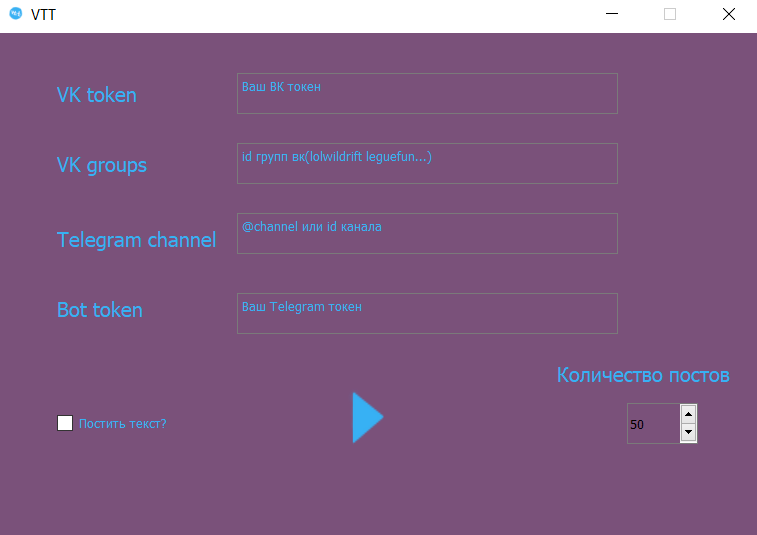Image resolution: width=757 pixels, height=535 pixels.
Task: Click the Постить текст? label text
Action: click(x=123, y=423)
